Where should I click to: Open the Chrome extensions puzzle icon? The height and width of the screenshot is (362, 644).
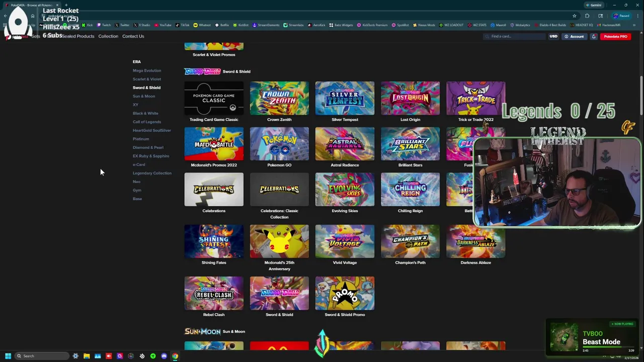587,16
